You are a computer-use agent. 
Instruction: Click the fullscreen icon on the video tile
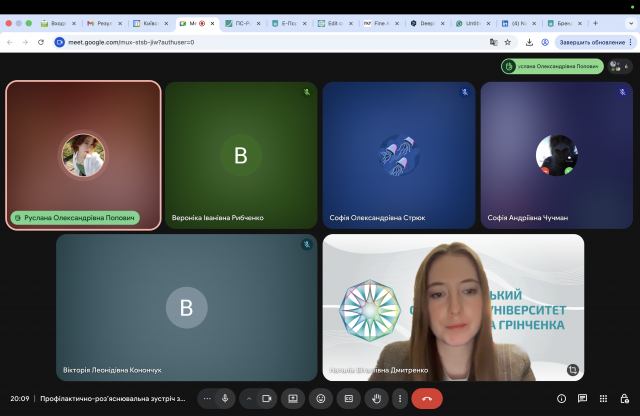pos(572,369)
